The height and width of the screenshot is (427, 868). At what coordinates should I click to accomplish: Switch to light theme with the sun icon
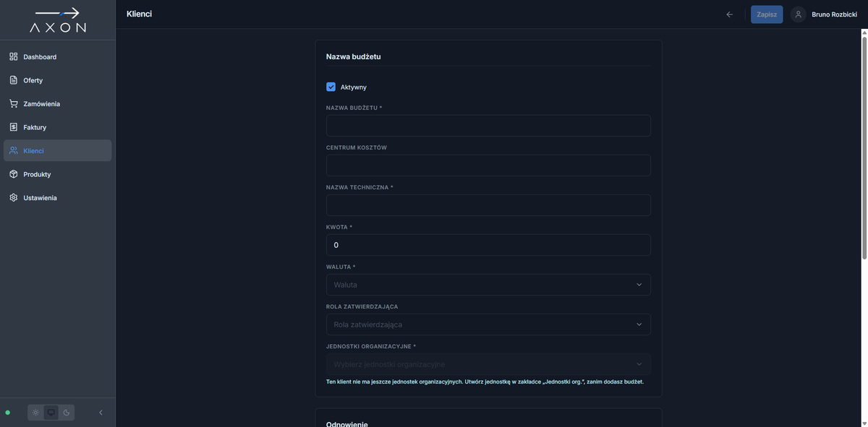(35, 413)
